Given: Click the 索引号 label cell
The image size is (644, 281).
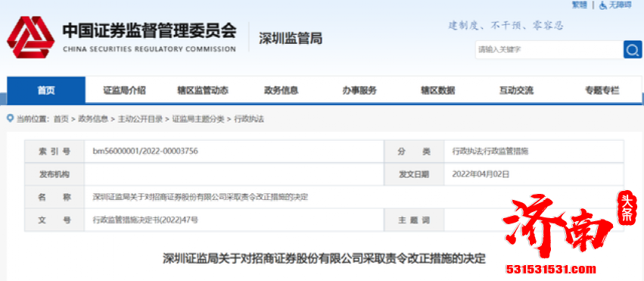Looking at the screenshot, I should pyautogui.click(x=54, y=151).
